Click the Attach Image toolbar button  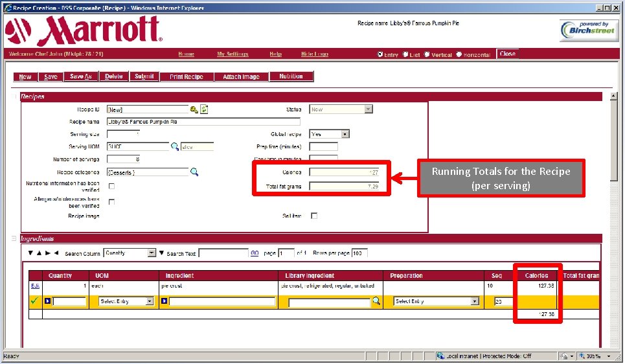241,76
